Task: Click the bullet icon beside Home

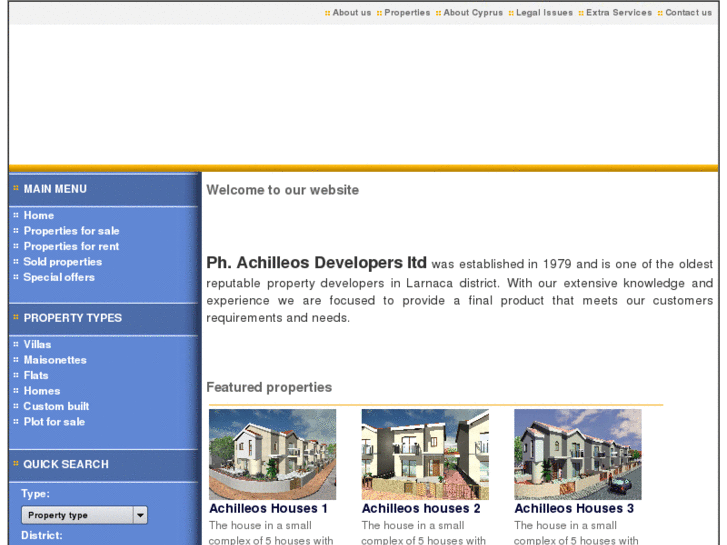Action: point(16,215)
